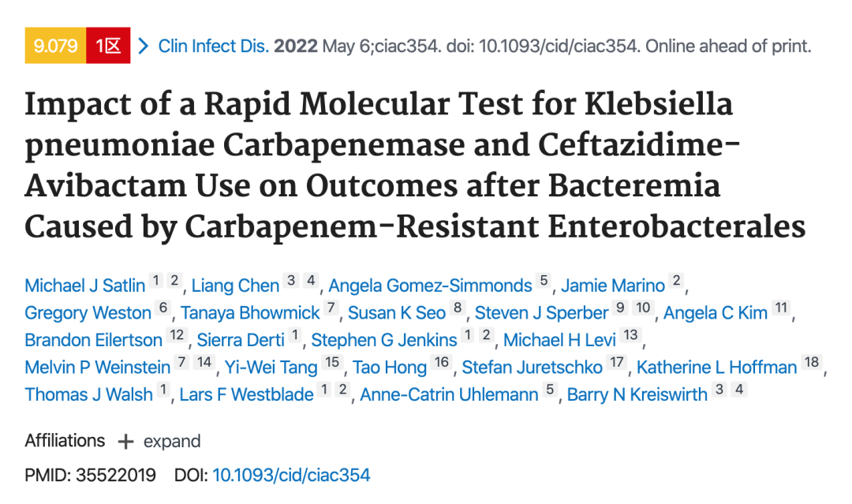Click affiliation number 5 after Angela Gomez-Simmonds

pyautogui.click(x=544, y=281)
